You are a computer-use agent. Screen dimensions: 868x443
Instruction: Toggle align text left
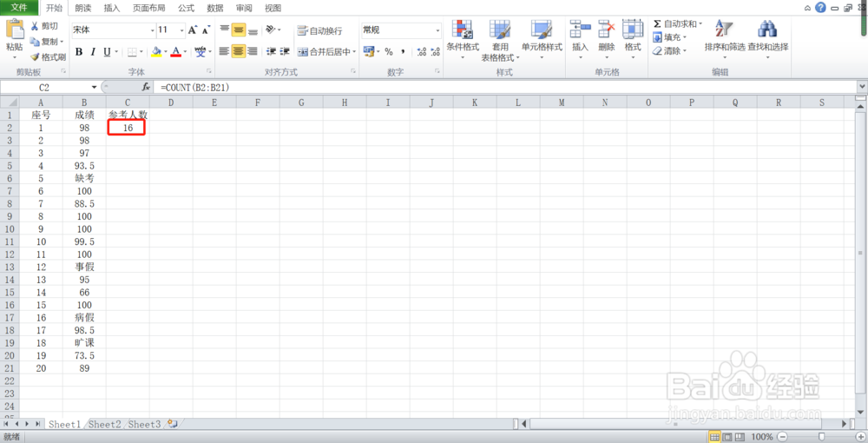(224, 51)
